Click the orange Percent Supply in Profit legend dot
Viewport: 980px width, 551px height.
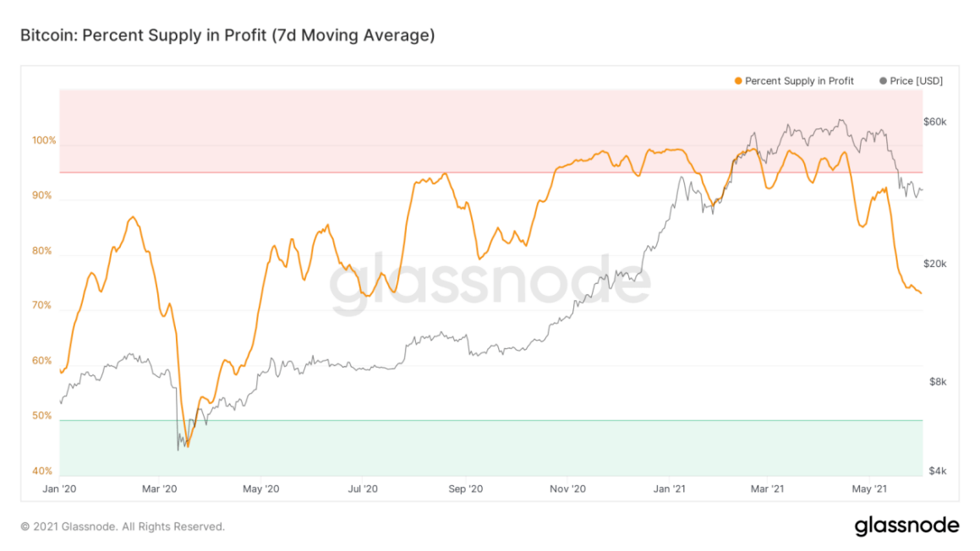pyautogui.click(x=739, y=81)
